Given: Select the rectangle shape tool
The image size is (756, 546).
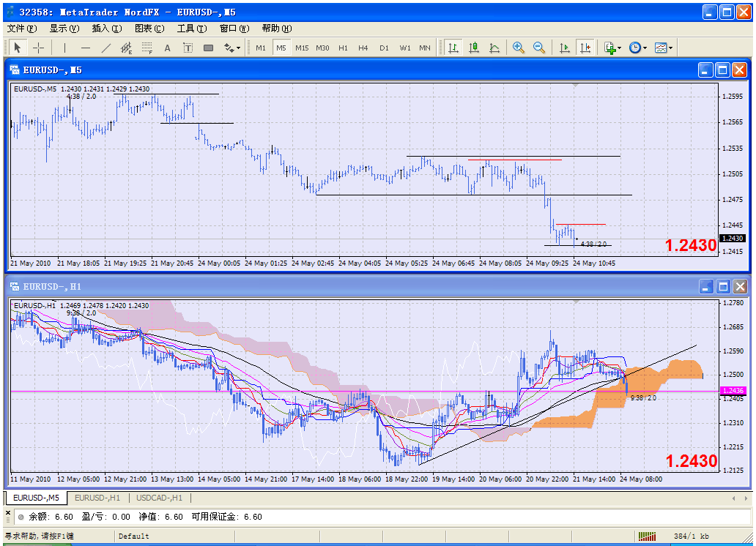Looking at the screenshot, I should (x=208, y=48).
